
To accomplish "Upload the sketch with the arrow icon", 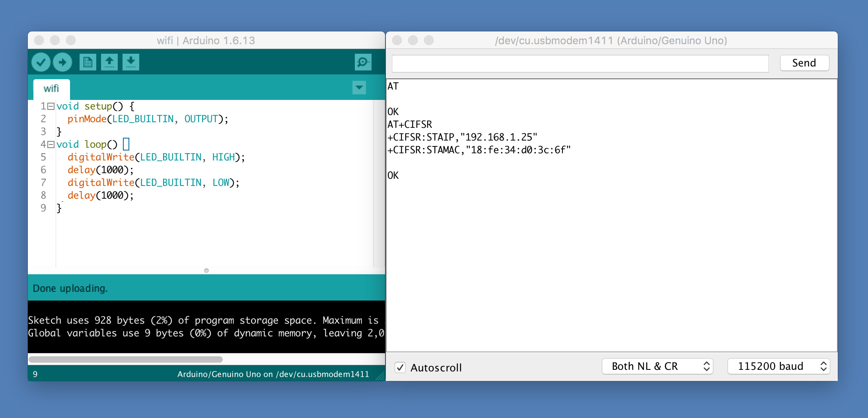I will 62,62.
